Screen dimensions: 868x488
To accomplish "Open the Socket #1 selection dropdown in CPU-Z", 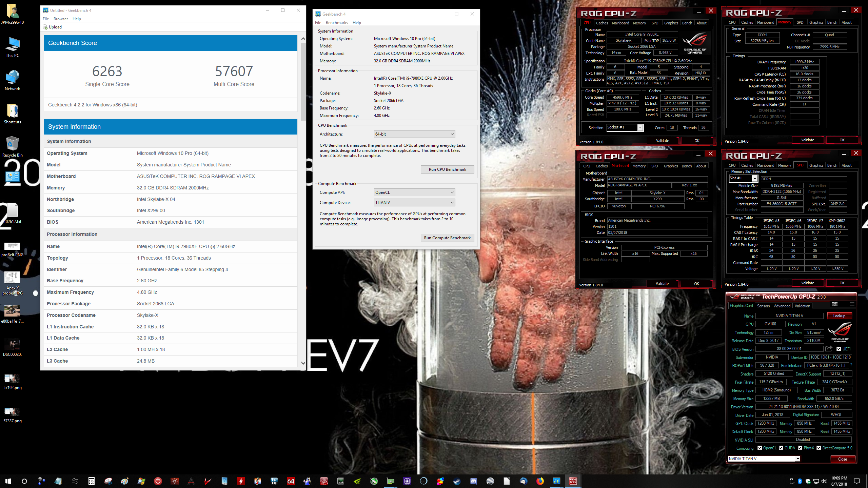I will click(625, 127).
